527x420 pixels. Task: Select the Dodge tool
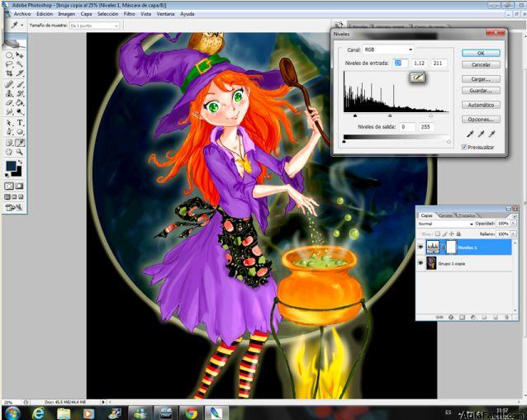click(x=20, y=111)
